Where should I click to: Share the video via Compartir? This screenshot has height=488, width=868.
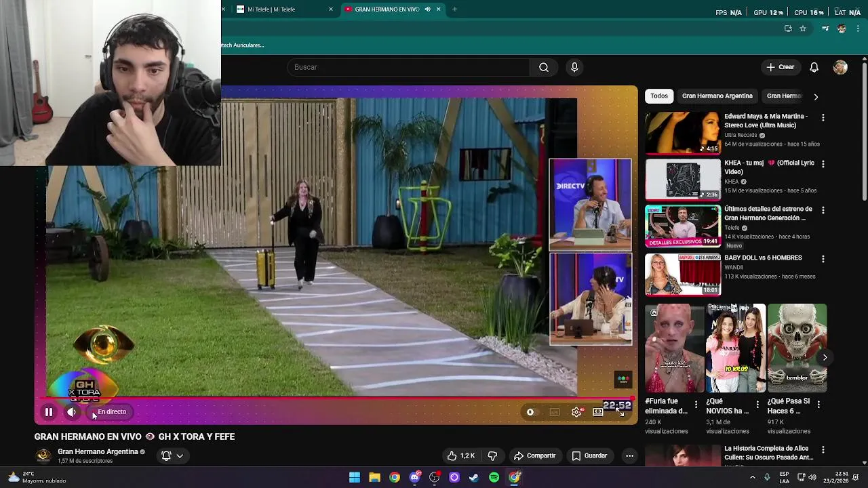[534, 455]
